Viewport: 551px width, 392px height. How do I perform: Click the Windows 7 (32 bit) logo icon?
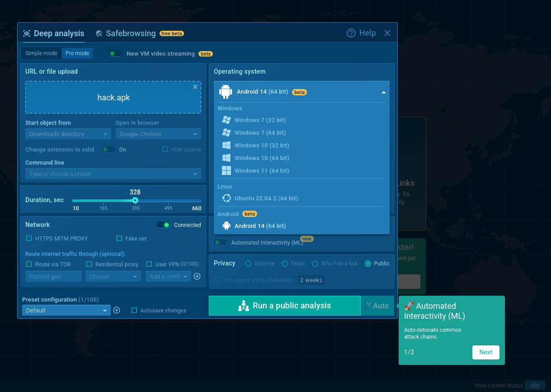[x=226, y=120]
